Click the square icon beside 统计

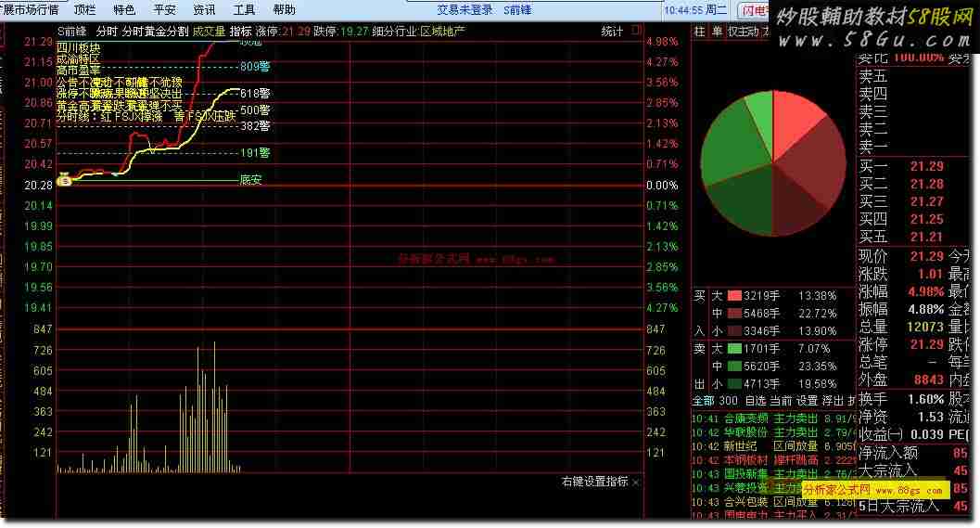636,30
